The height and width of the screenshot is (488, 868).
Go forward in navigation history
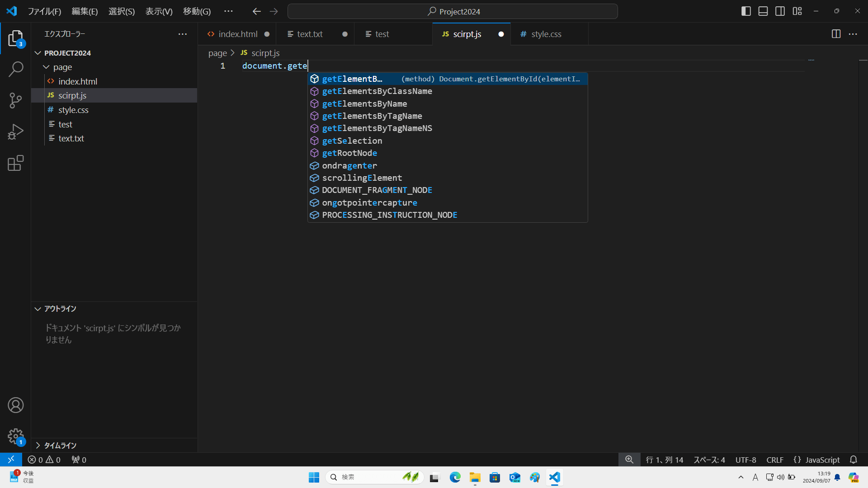click(x=274, y=11)
